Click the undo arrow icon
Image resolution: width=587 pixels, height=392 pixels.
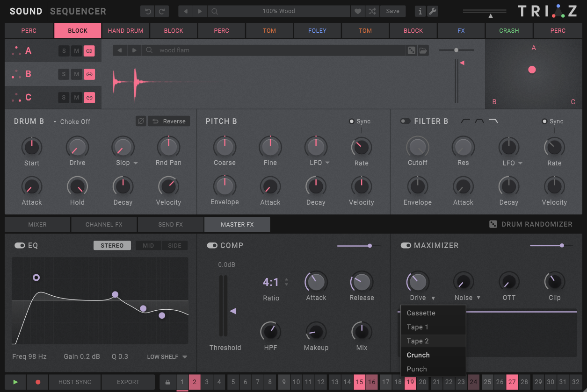(x=148, y=11)
